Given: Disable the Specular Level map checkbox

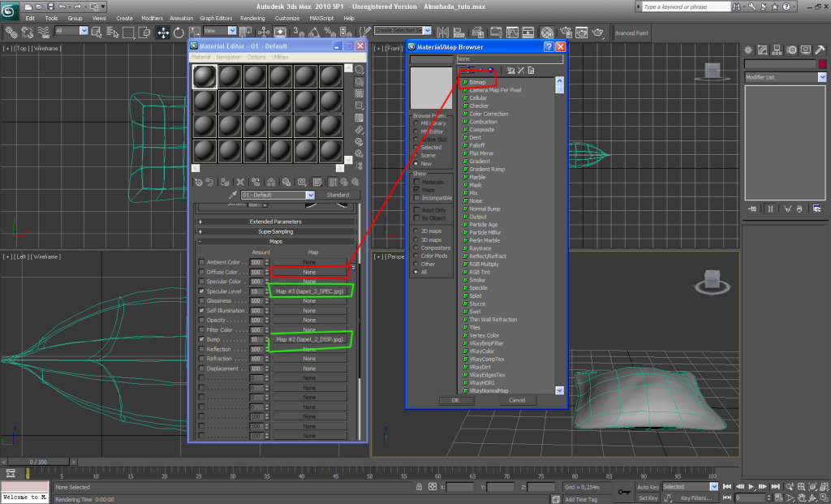Looking at the screenshot, I should [x=201, y=291].
